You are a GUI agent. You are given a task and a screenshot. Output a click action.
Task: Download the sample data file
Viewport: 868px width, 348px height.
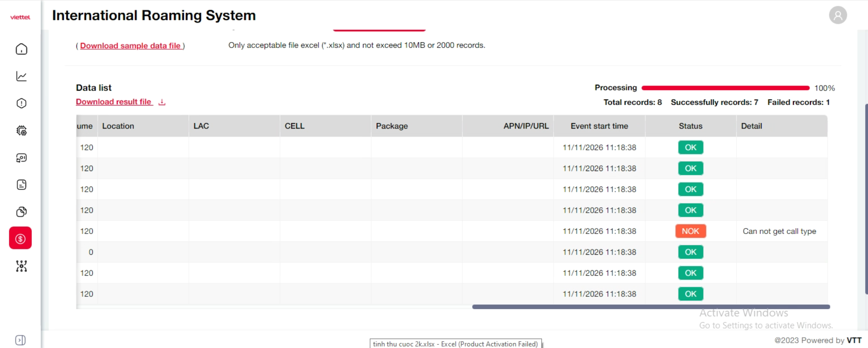point(130,46)
